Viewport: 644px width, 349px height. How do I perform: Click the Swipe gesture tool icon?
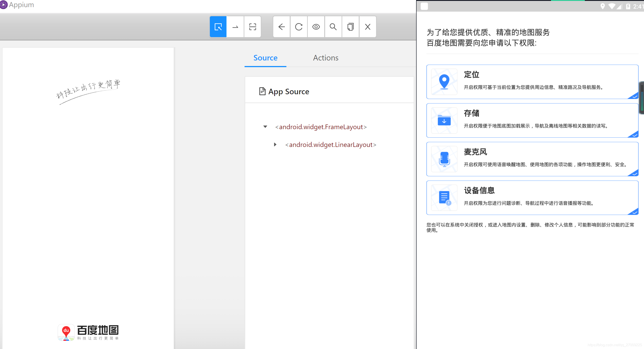coord(235,27)
